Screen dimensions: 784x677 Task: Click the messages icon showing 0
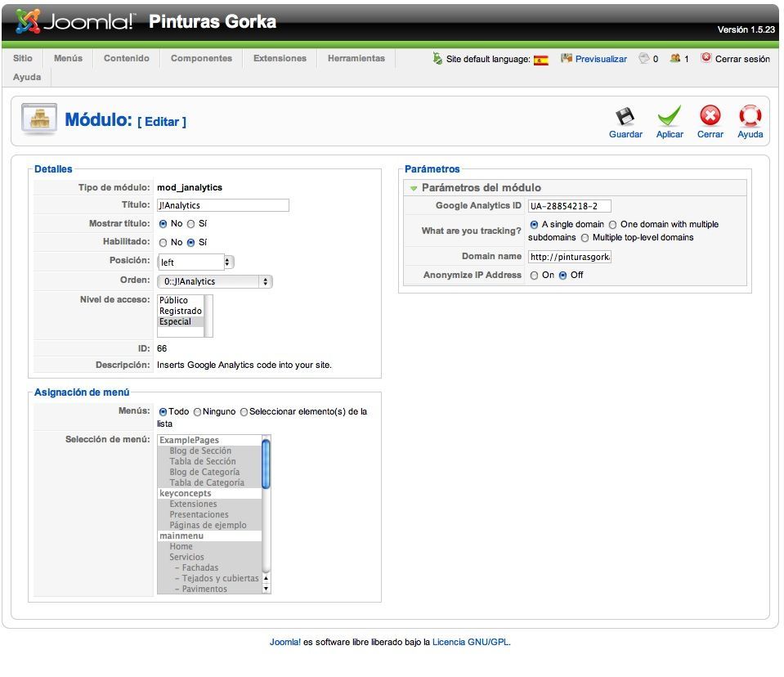pyautogui.click(x=644, y=58)
